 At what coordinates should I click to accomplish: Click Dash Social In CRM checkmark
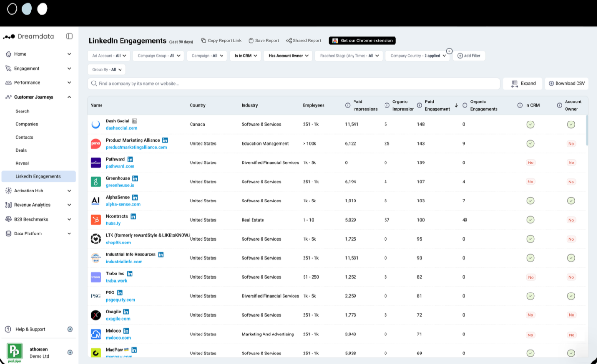530,124
